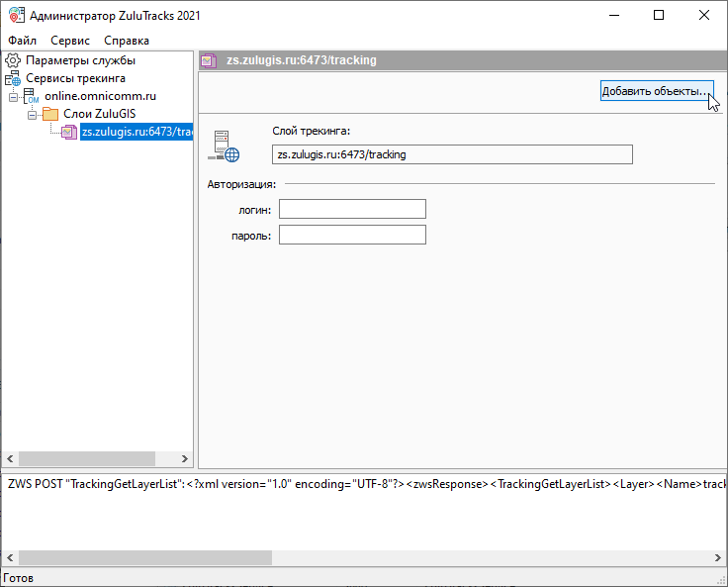Click the ZuluTracks app icon in title bar

(x=14, y=15)
